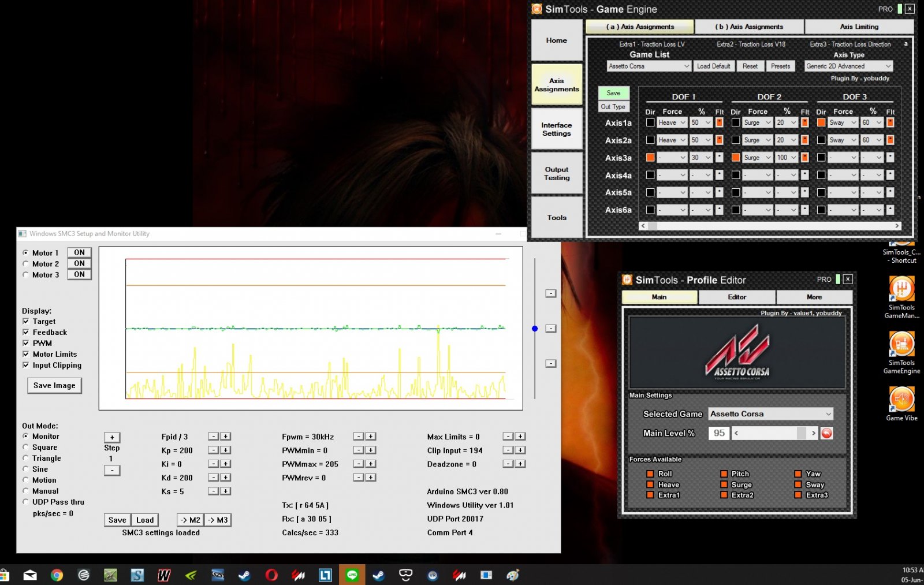Image resolution: width=924 pixels, height=585 pixels.
Task: Open Axis3a DOF 2 percent dropdown
Action: coord(787,157)
